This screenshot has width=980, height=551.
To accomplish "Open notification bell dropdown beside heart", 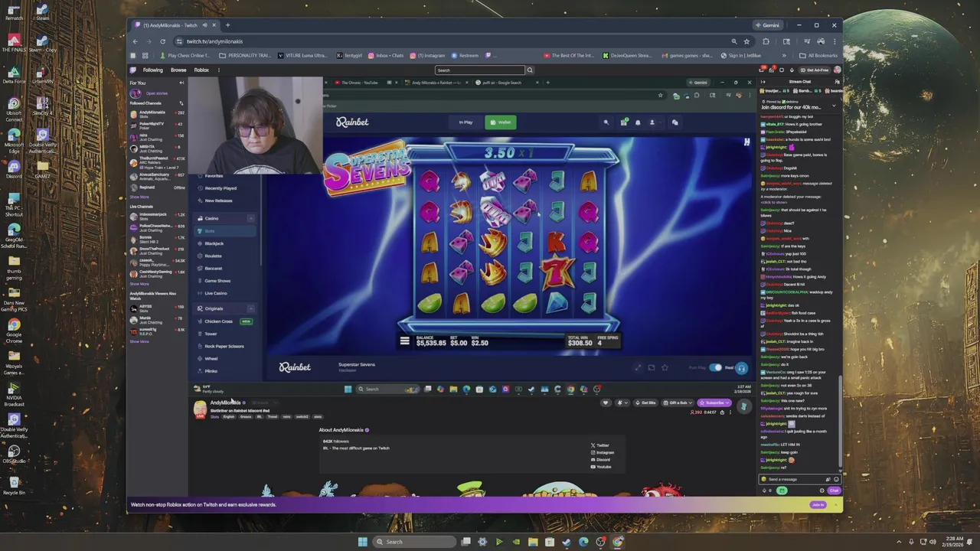I will coord(622,403).
